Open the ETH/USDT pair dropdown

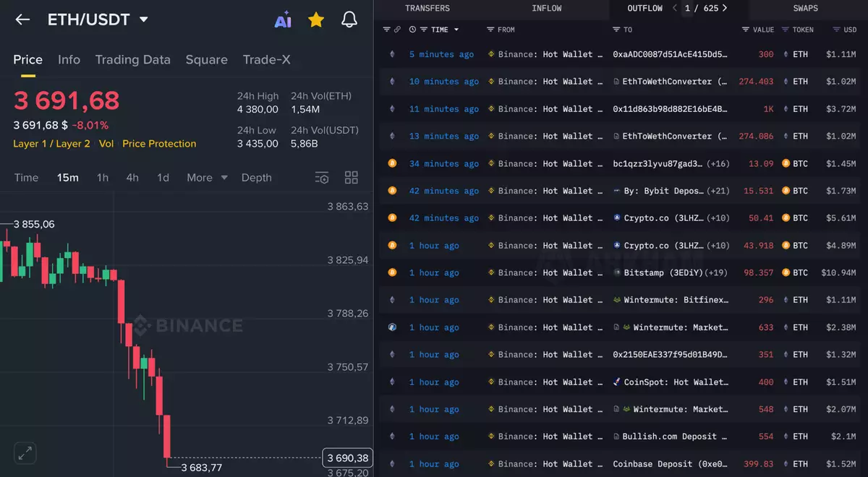143,20
